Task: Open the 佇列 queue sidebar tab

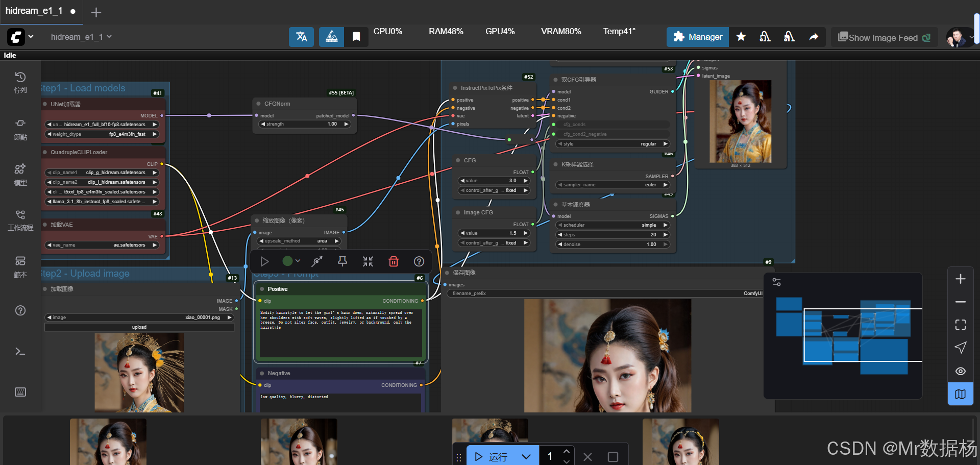Action: click(x=20, y=82)
